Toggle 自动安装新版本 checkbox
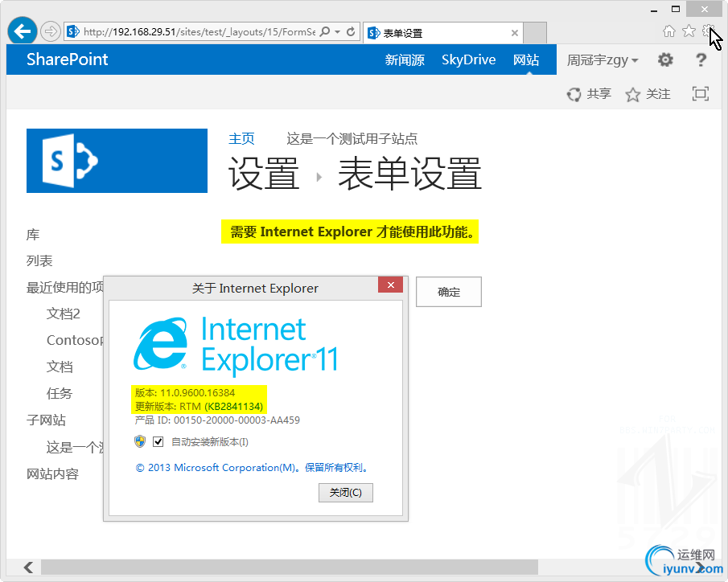Screen dimensions: 728x582 pos(158,441)
